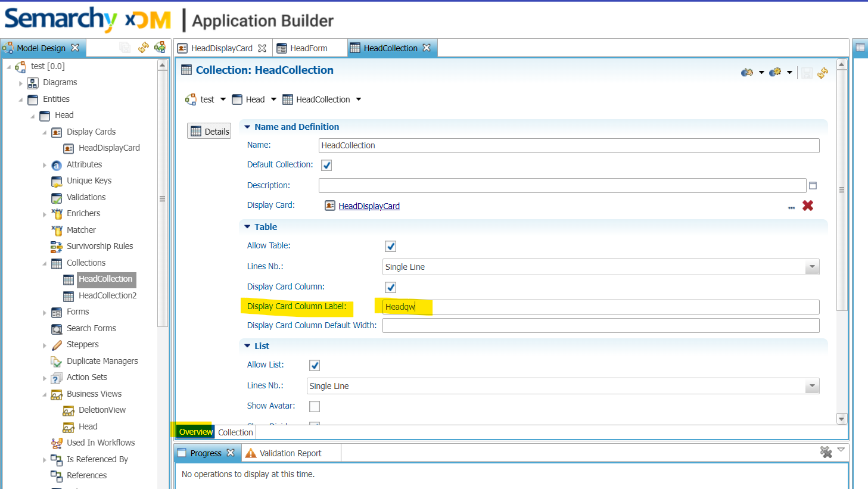Open the Progress view menu triangle
The width and height of the screenshot is (868, 489).
(841, 450)
